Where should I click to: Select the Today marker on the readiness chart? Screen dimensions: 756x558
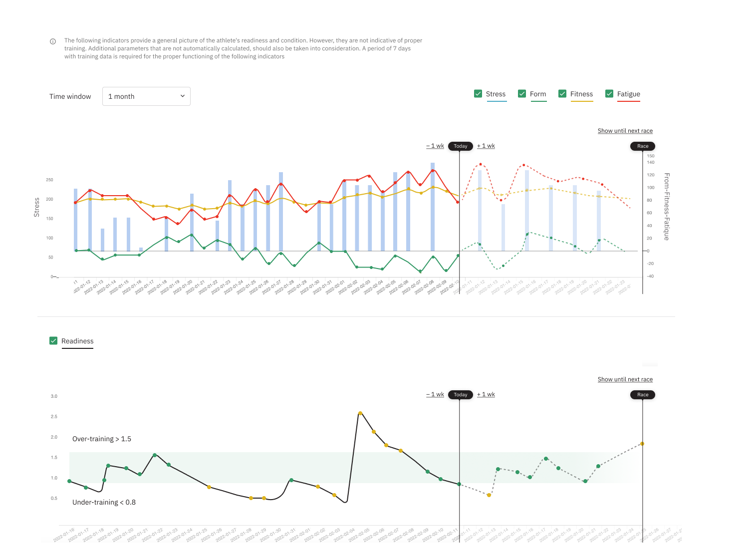[x=460, y=395]
